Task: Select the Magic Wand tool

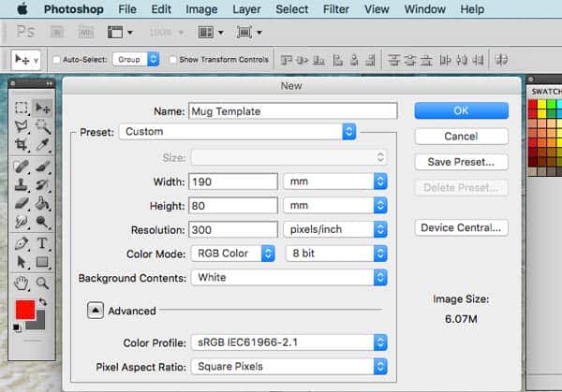Action: pos(42,126)
